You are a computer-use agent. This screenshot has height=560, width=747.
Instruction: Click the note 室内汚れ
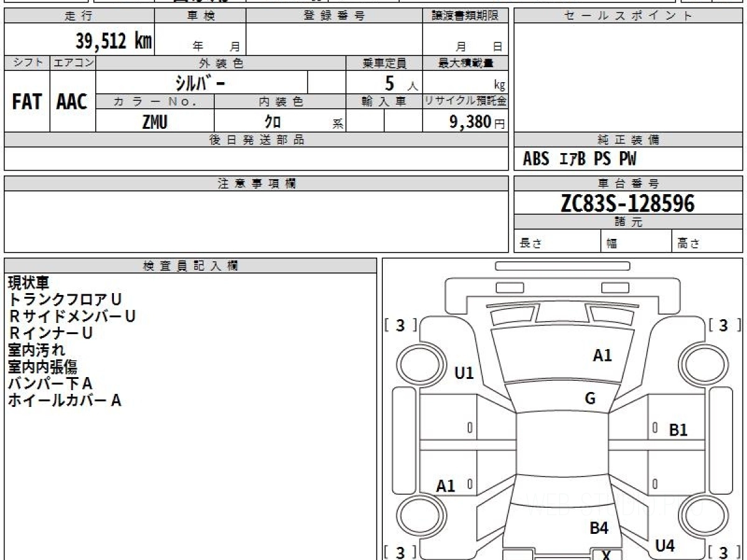tap(37, 350)
